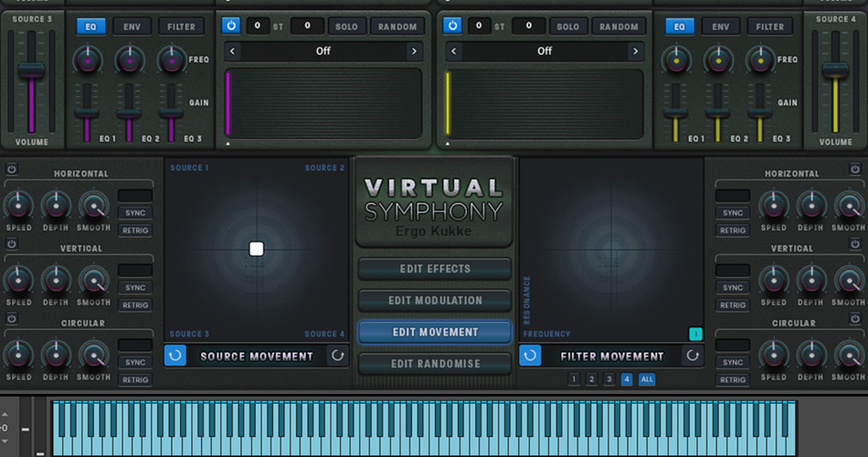The height and width of the screenshot is (457, 868).
Task: Open Source 3 sample selector showing Off
Action: [323, 51]
